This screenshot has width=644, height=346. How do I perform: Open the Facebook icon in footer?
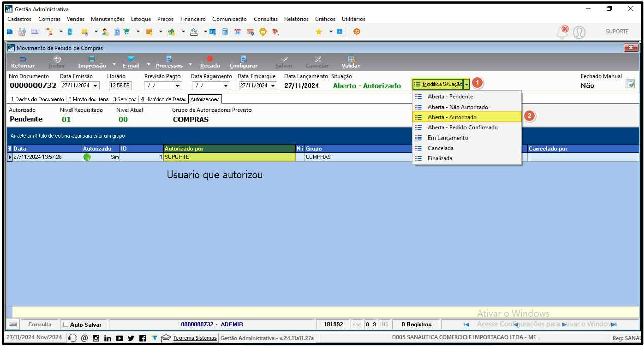(x=142, y=338)
